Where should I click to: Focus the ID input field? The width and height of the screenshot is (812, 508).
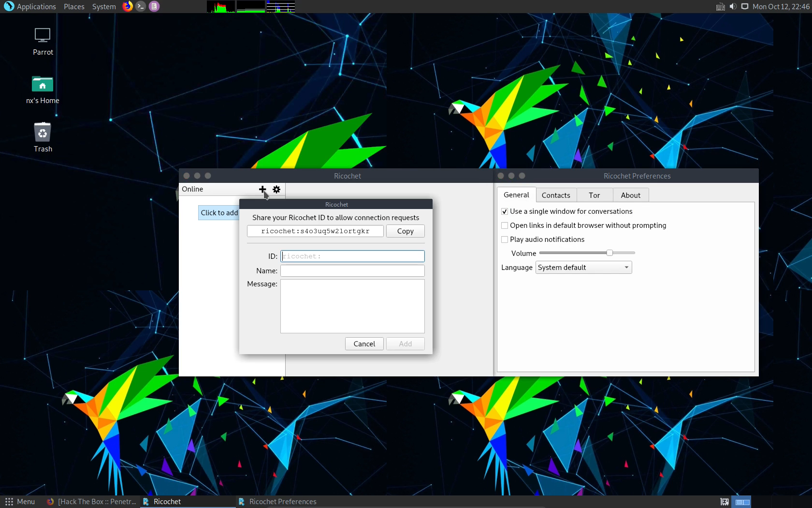pos(352,256)
